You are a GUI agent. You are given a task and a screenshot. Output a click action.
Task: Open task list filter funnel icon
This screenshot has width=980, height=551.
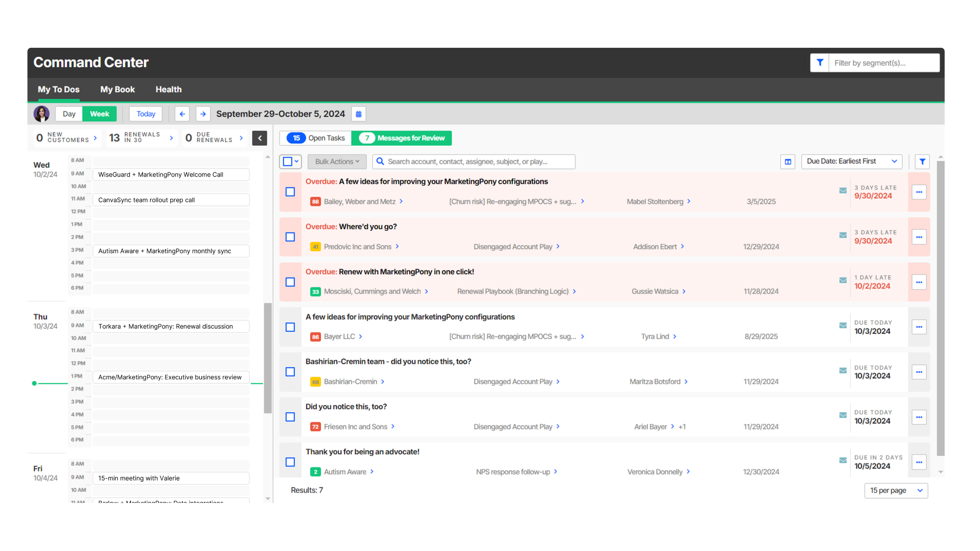click(x=922, y=162)
